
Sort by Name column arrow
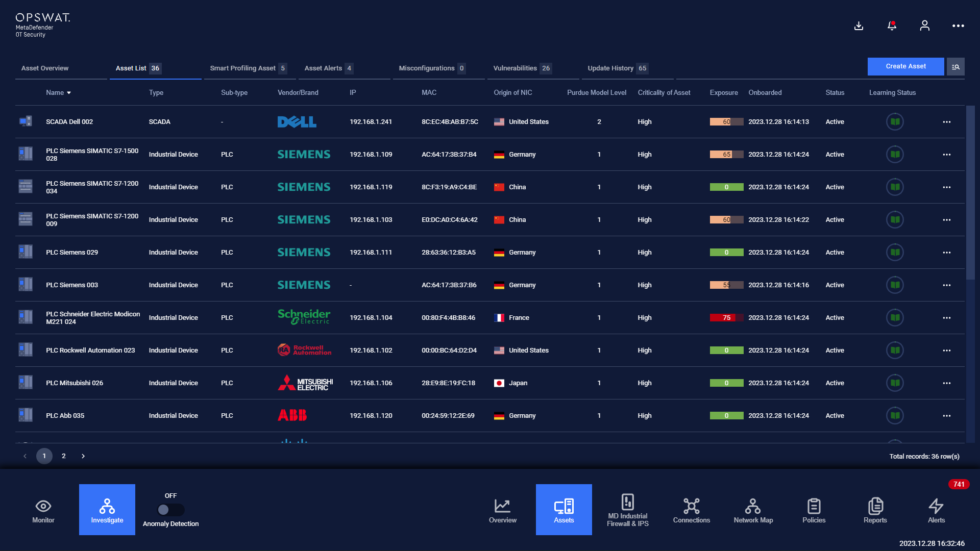pyautogui.click(x=69, y=93)
